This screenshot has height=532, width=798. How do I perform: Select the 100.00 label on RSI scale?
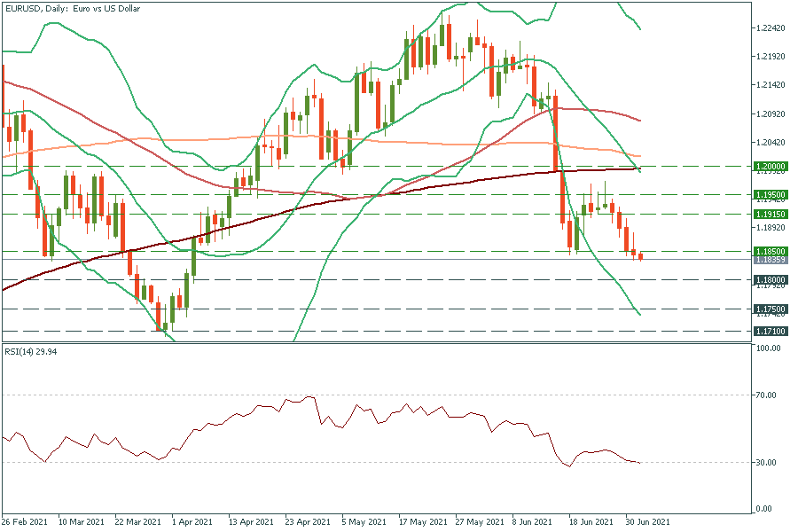tap(768, 349)
